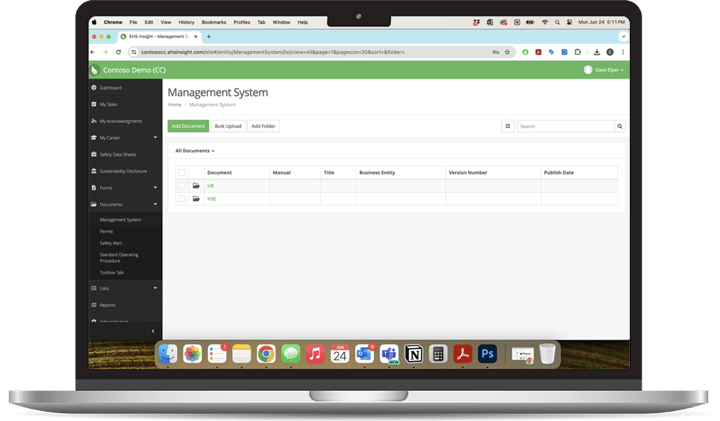This screenshot has height=421, width=720.
Task: Open Notion from the dock
Action: click(413, 354)
